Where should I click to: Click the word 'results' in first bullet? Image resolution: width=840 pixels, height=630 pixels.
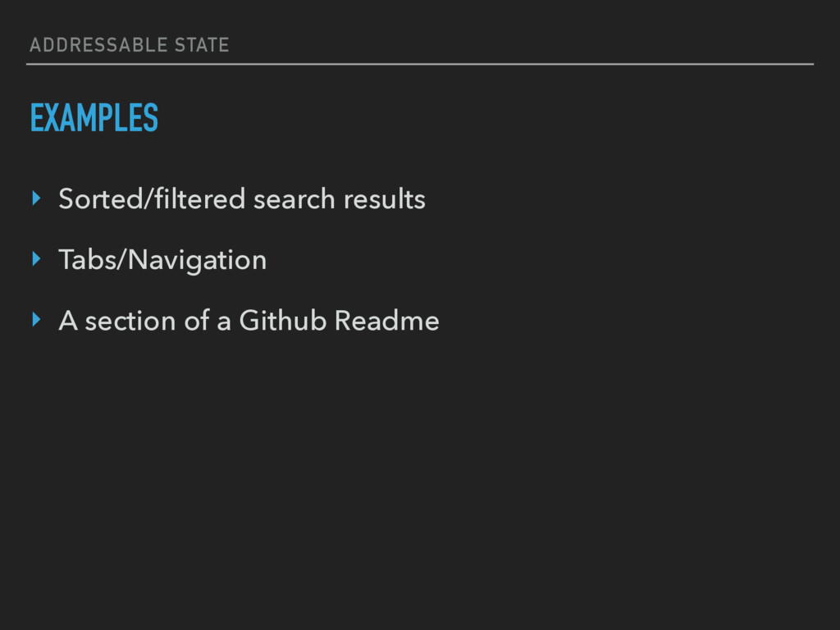point(385,199)
